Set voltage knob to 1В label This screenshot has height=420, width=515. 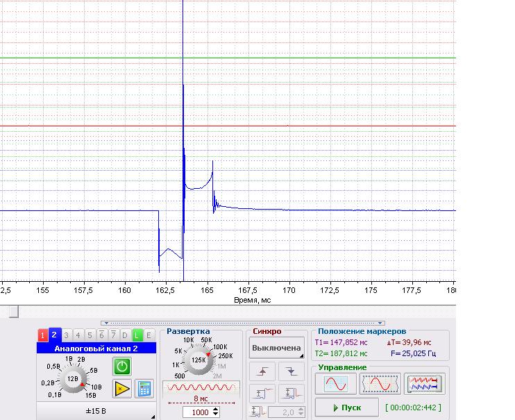(69, 359)
